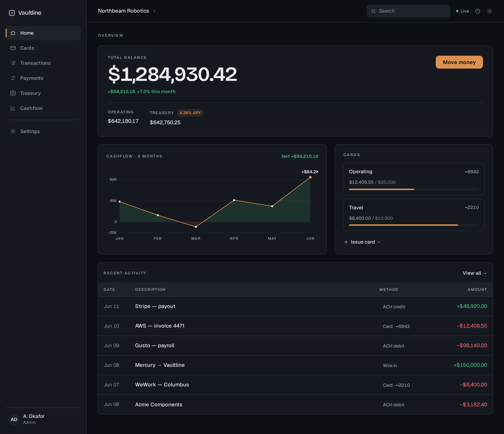The image size is (504, 434).
Task: Click the Operating card spend progress bar
Action: (414, 189)
